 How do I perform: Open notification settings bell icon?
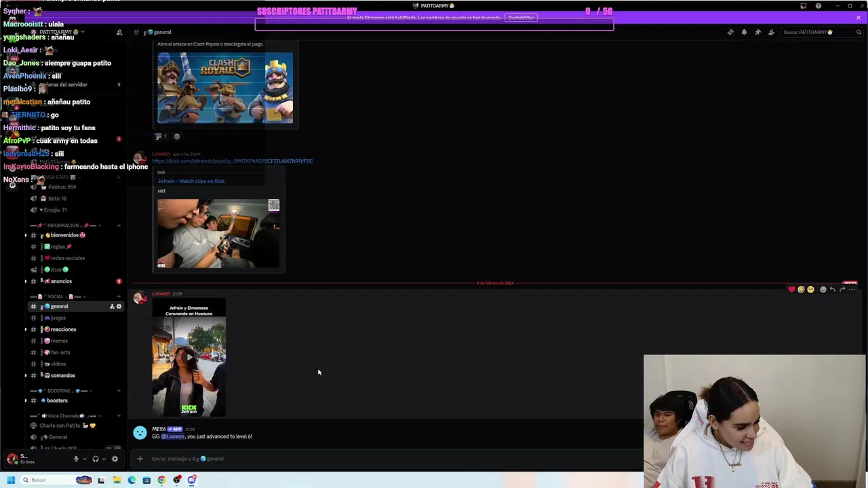click(744, 32)
